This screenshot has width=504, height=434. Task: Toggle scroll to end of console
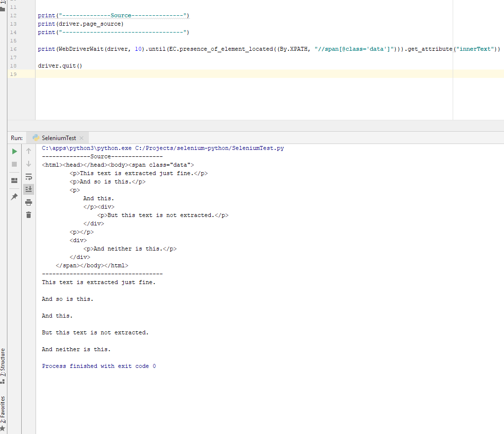point(29,189)
